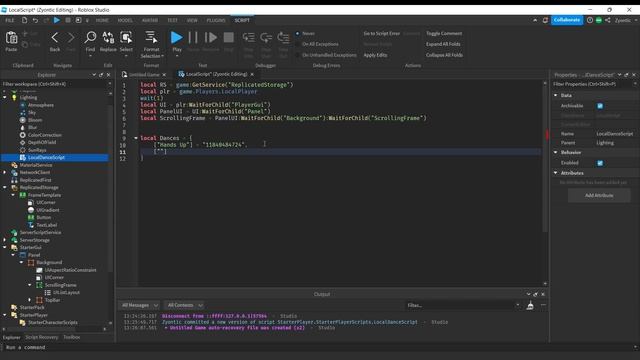This screenshot has width=640, height=360.
Task: Open the Replace tool
Action: point(108,37)
